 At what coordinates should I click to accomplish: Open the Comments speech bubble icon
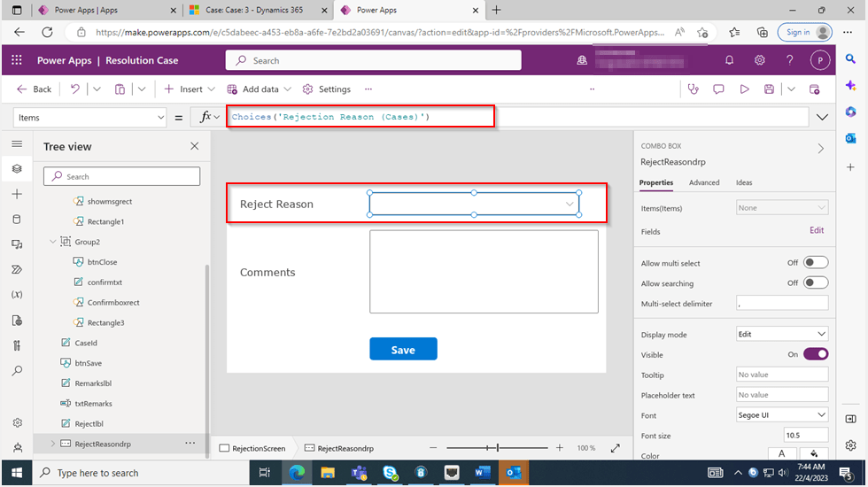[718, 89]
